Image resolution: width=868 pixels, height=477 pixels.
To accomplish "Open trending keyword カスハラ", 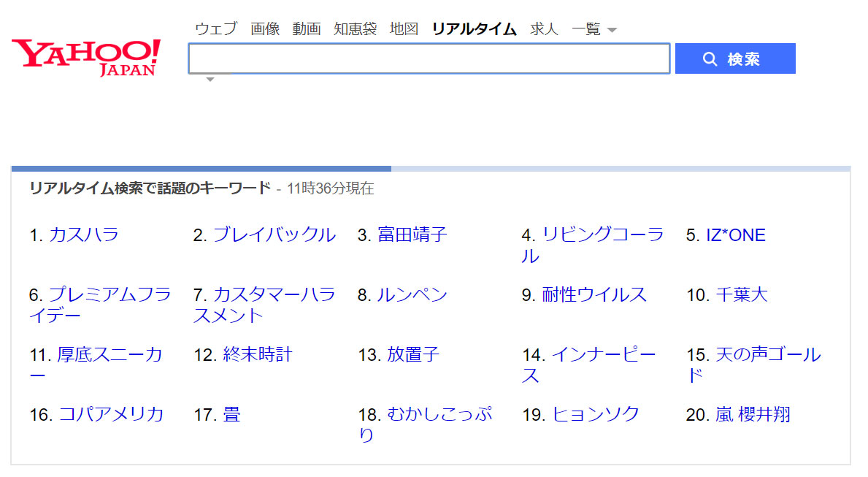I will [84, 234].
